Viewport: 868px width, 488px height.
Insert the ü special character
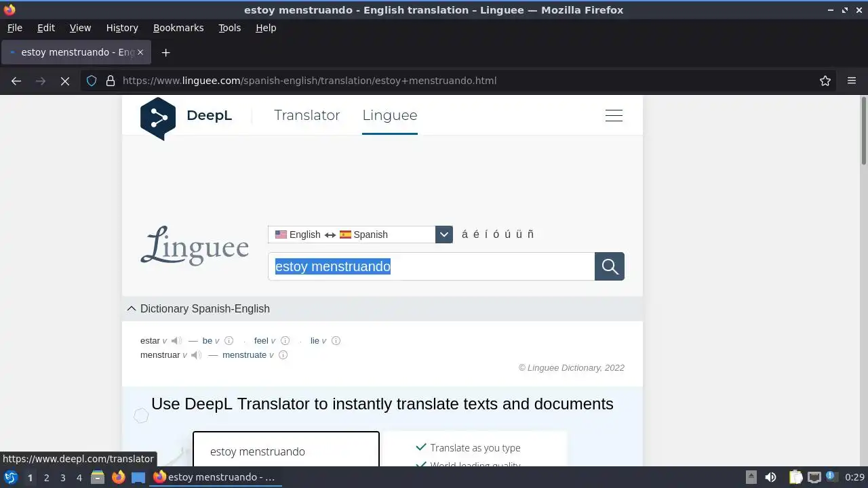pos(519,235)
